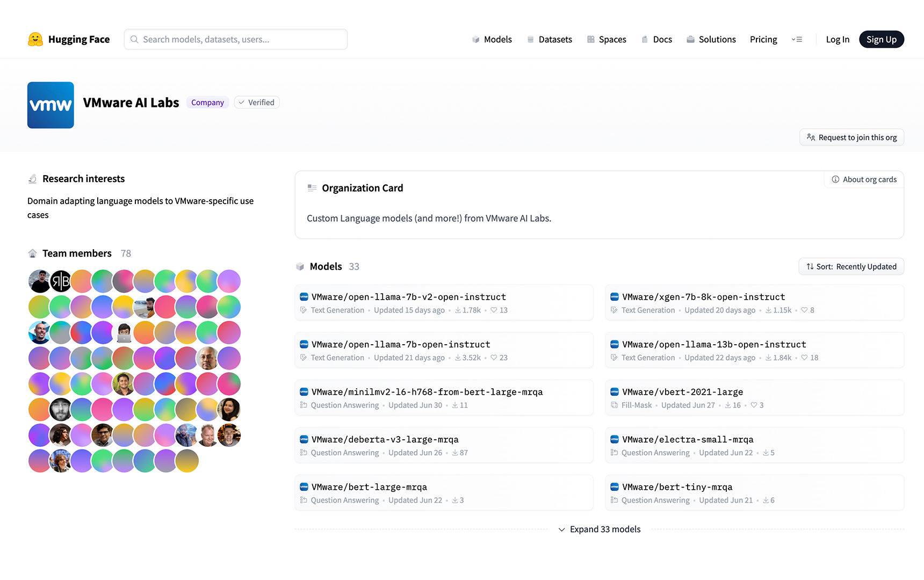
Task: Go to the Pricing page
Action: tap(763, 39)
